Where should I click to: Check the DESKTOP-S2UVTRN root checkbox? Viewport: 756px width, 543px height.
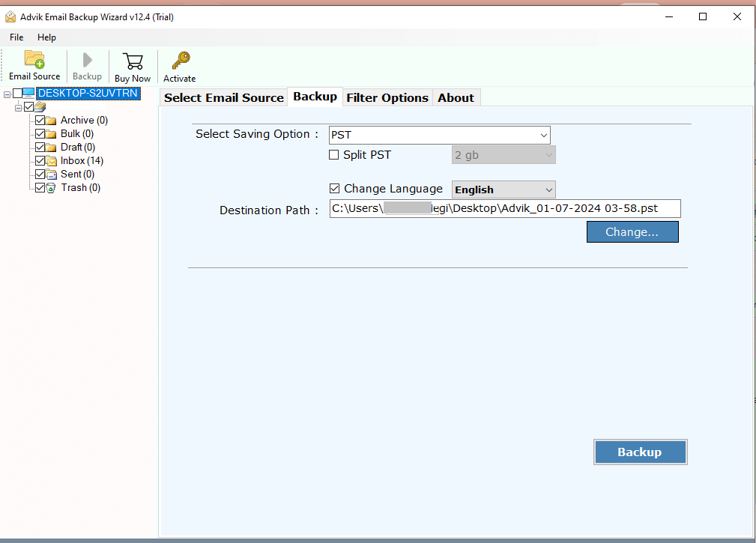click(x=17, y=93)
